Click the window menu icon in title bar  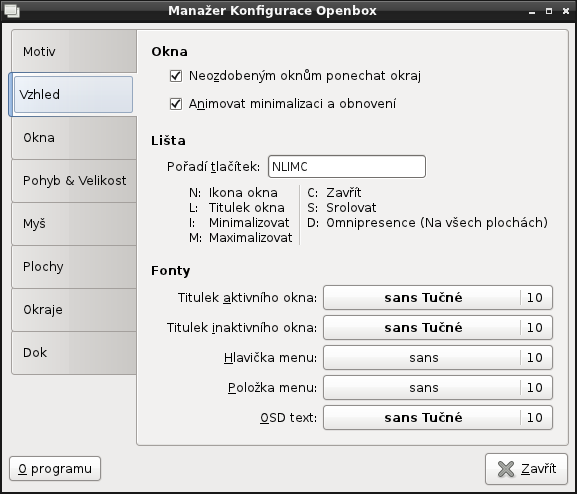click(11, 11)
